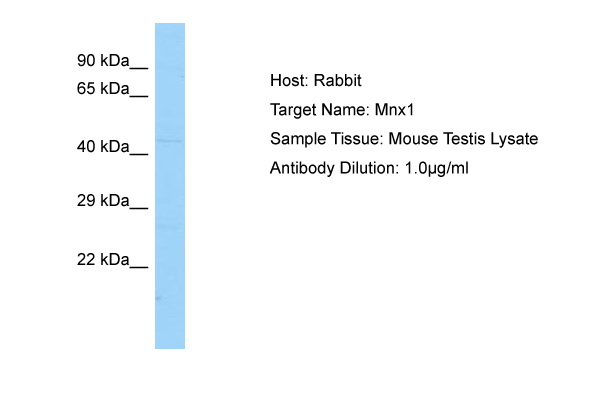
Task: Select the Target Name: Mnx1 text
Action: (342, 110)
